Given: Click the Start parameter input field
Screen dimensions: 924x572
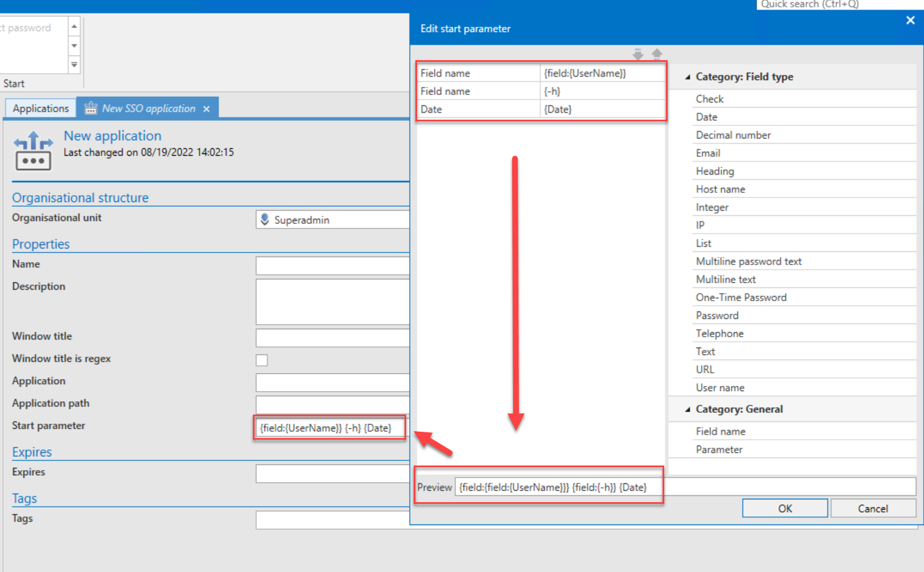Looking at the screenshot, I should pos(330,428).
